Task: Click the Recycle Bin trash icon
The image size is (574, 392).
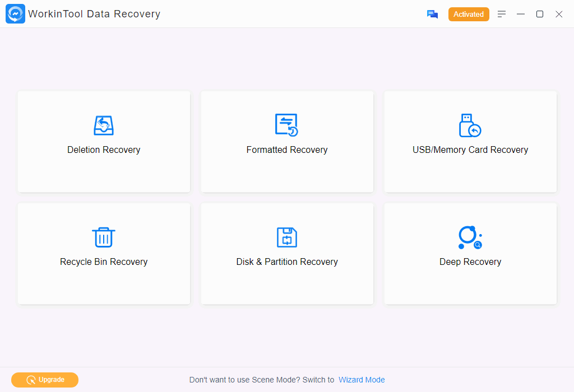Action: tap(104, 237)
